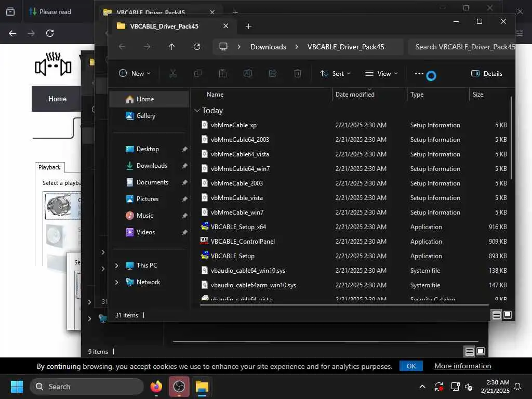
Task: Refresh the VBCABLE_Driver_Pack45 folder view
Action: click(197, 47)
